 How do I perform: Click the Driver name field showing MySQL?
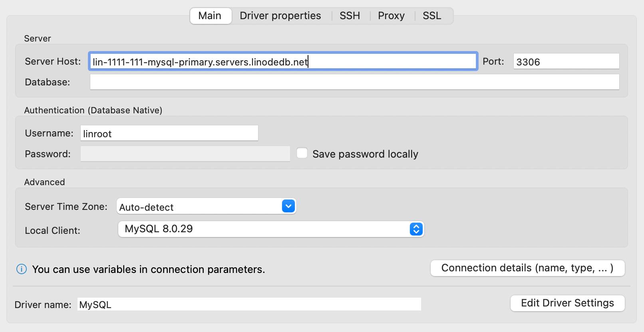point(248,304)
